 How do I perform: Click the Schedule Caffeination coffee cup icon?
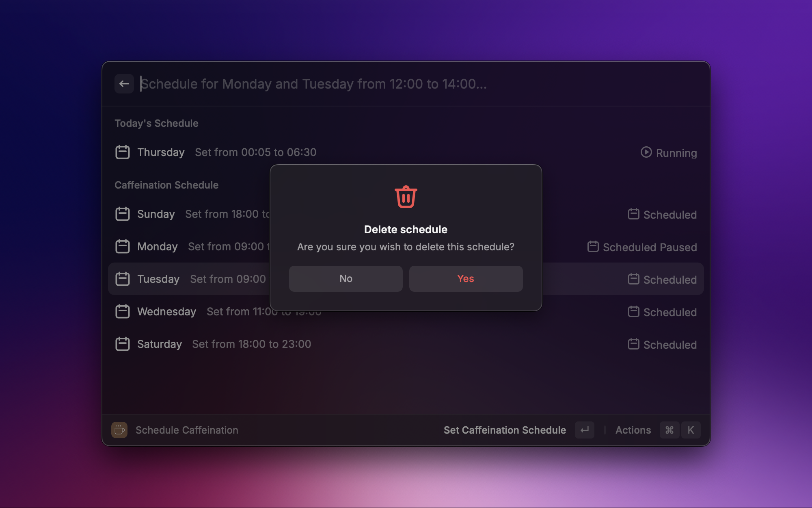pos(119,430)
